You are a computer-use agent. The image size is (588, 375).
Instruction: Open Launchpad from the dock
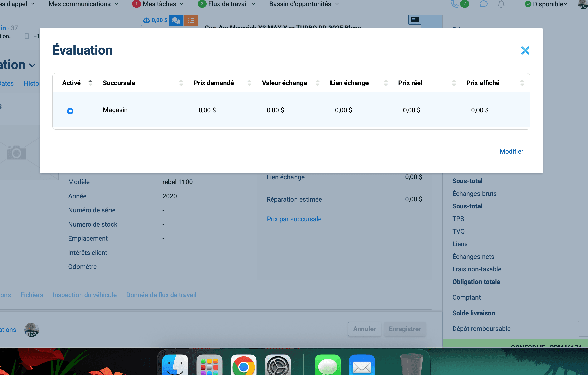click(209, 365)
